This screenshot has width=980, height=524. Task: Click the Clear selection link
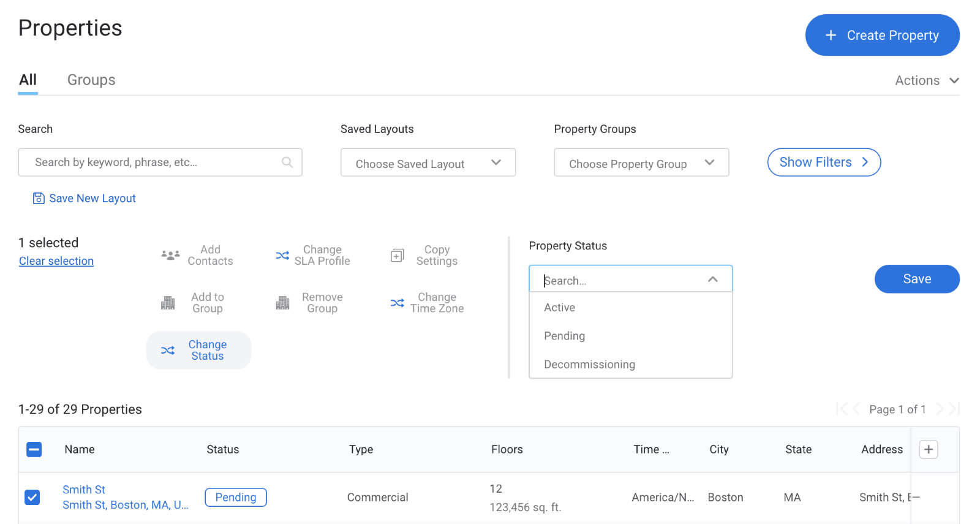pos(56,261)
